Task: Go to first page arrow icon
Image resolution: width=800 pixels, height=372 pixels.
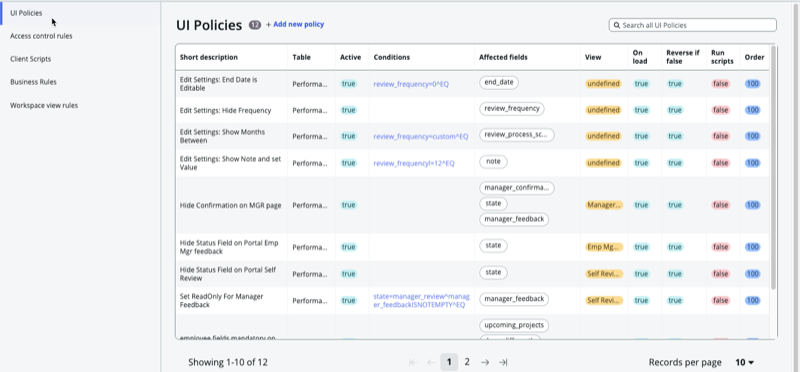Action: click(x=413, y=362)
